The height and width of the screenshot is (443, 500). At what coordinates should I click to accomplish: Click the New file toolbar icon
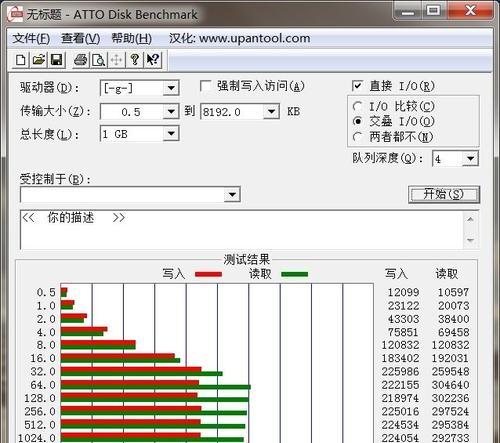[21, 60]
